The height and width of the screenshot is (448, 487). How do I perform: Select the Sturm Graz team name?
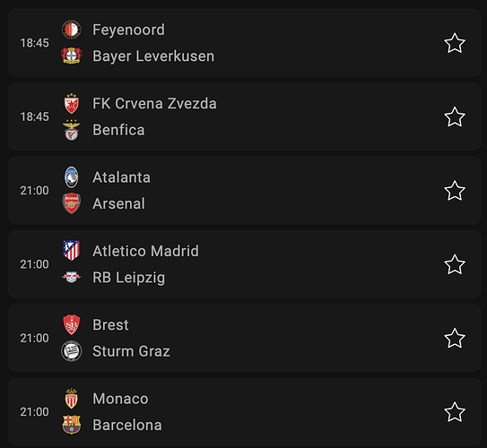click(131, 351)
